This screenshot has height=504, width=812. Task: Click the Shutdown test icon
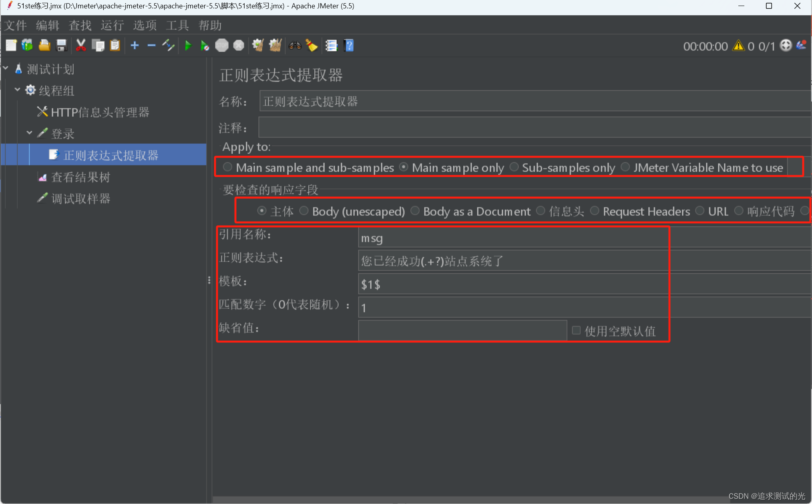coord(239,46)
